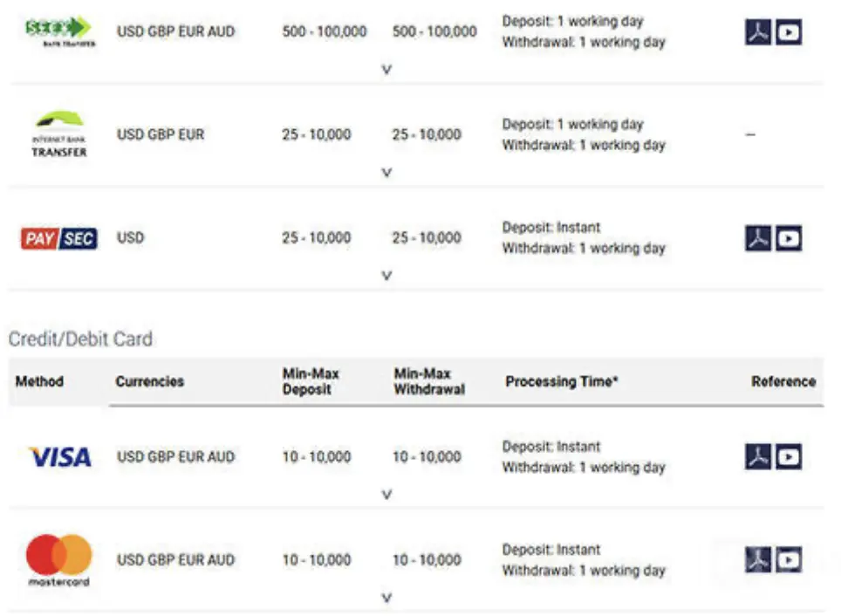Viewport: 841px width, 616px height.
Task: Play video tutorial for Visa
Action: [789, 456]
